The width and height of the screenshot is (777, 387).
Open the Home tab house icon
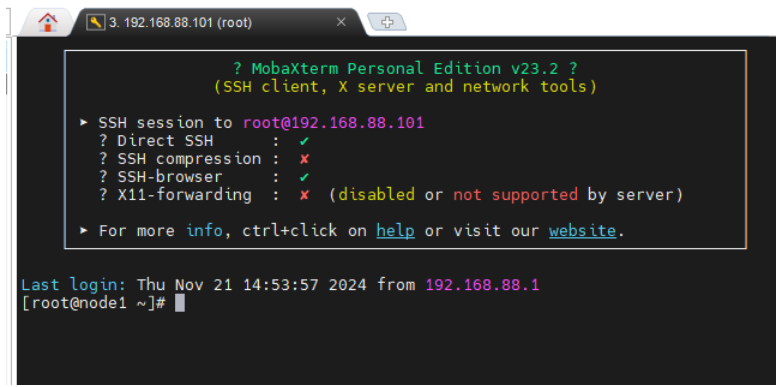48,22
